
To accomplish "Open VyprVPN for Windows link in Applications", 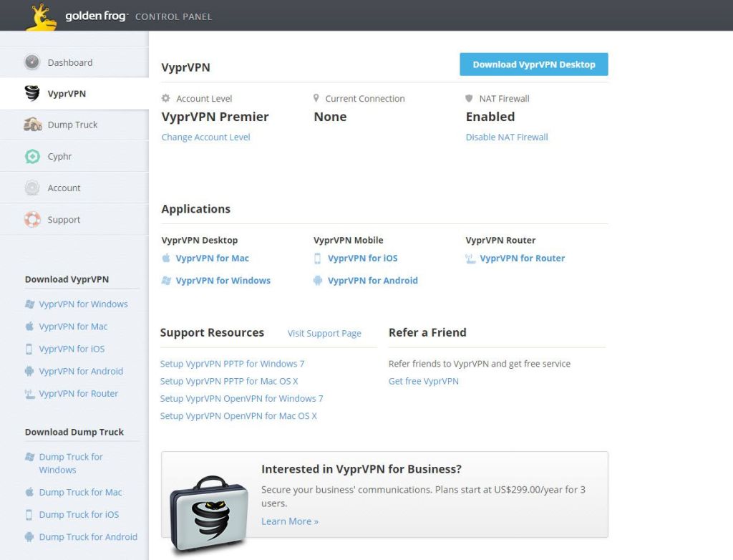I will (223, 280).
